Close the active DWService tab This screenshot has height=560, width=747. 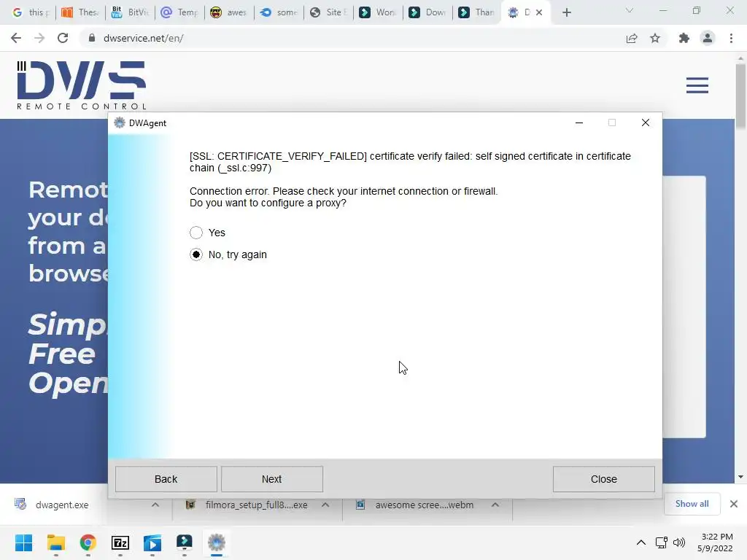pyautogui.click(x=539, y=13)
